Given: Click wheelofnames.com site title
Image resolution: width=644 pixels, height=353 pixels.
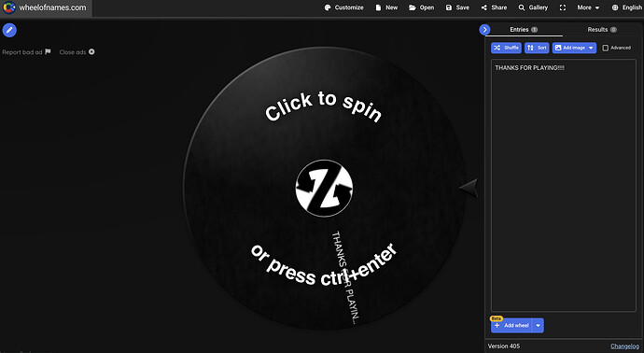Looking at the screenshot, I should click(x=52, y=7).
